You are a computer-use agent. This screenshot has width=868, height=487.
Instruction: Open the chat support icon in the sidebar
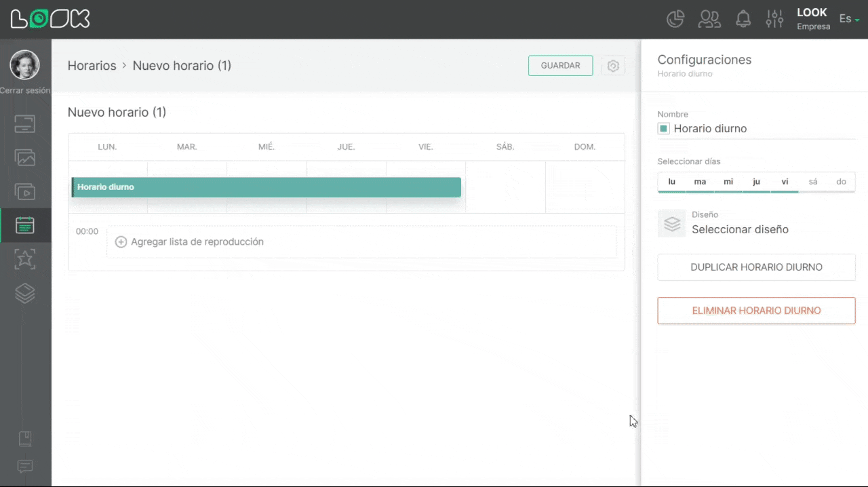(25, 467)
